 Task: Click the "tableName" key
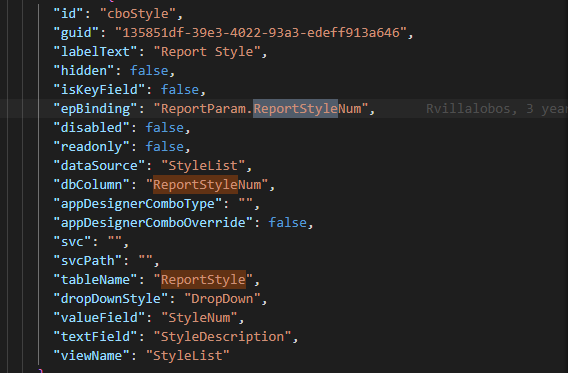tap(95, 280)
